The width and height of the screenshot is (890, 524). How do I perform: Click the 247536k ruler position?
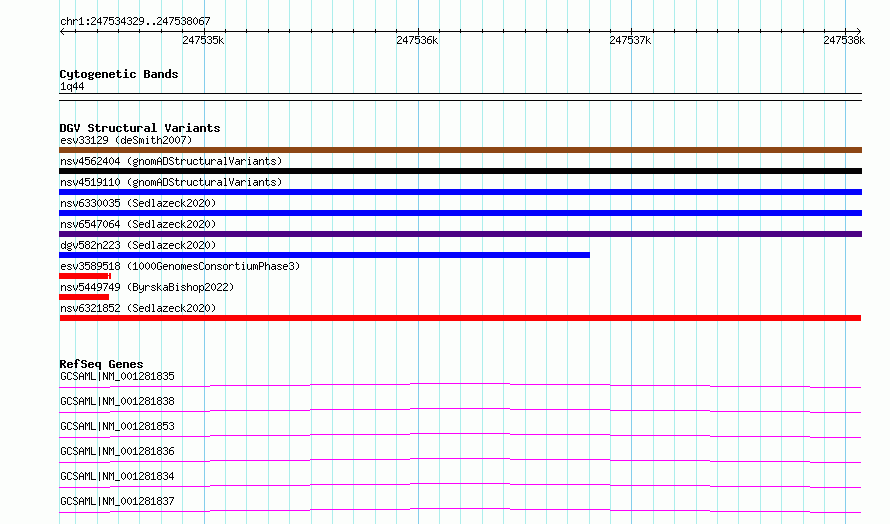(x=417, y=40)
